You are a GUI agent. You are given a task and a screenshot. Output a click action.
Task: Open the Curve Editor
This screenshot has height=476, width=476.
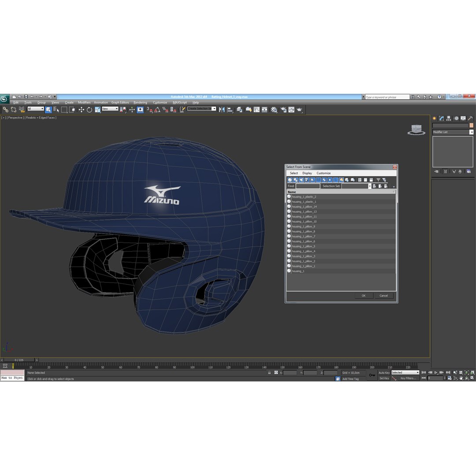coord(257,110)
